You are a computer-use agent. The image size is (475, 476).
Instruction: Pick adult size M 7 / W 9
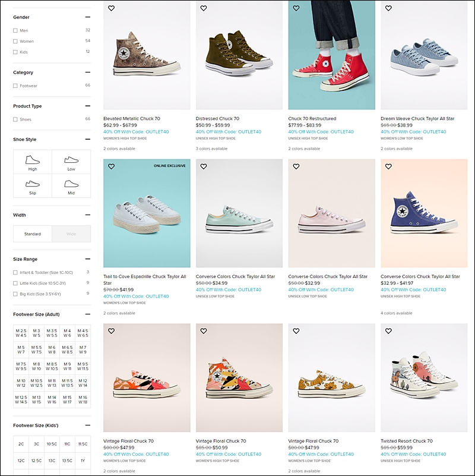click(x=83, y=349)
